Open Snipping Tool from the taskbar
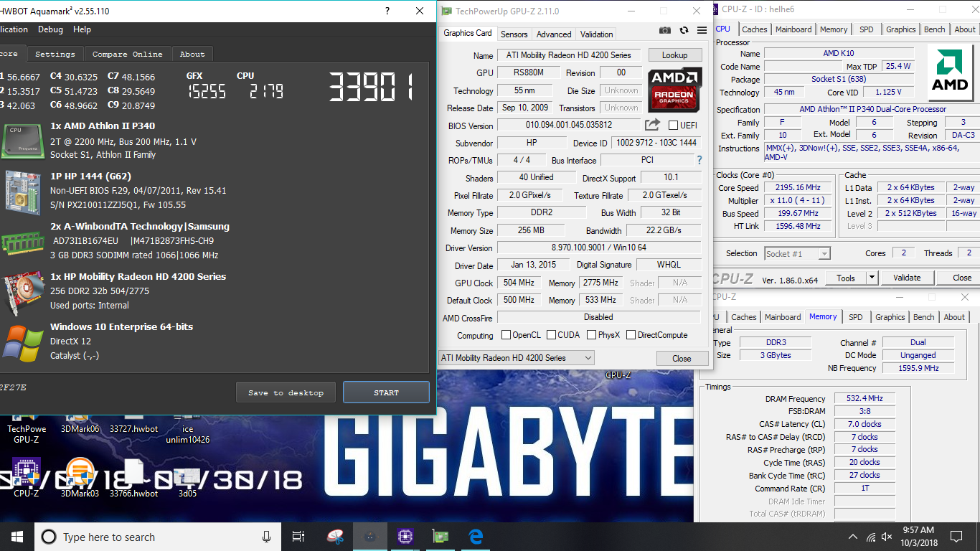The width and height of the screenshot is (980, 551). (335, 537)
